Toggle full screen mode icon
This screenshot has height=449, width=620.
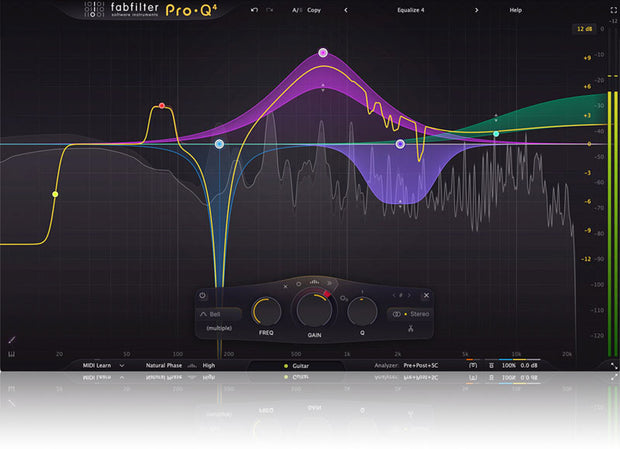tap(614, 11)
